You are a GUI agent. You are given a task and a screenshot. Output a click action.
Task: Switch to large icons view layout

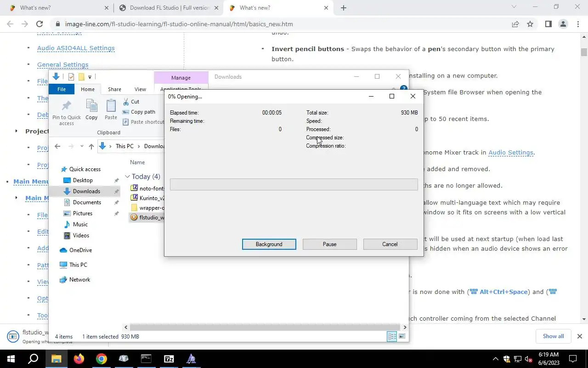pos(402,337)
